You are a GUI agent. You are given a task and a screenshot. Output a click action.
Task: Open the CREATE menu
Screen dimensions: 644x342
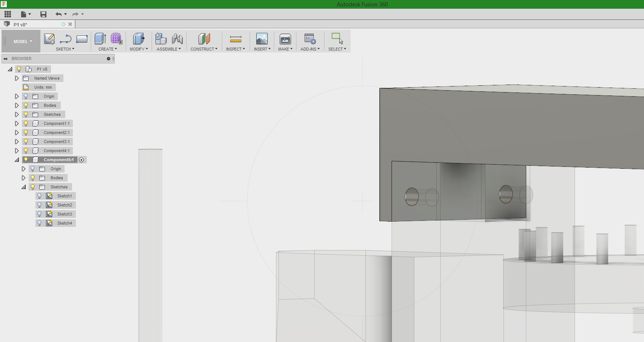108,49
